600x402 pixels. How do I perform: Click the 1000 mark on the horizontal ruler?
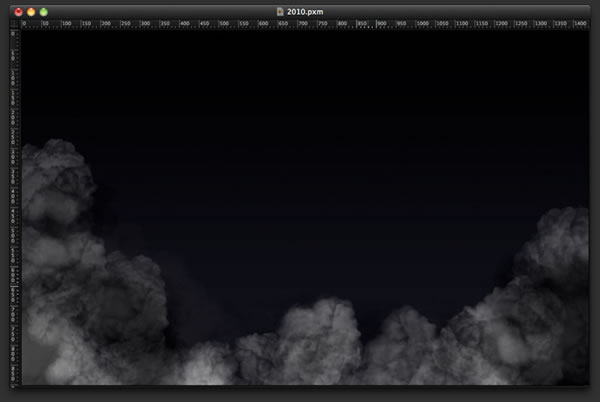[423, 24]
